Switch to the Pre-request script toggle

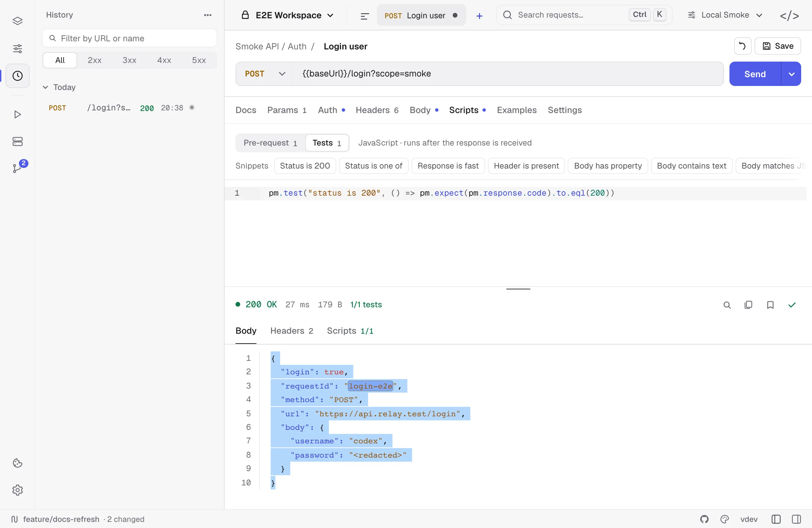[270, 143]
